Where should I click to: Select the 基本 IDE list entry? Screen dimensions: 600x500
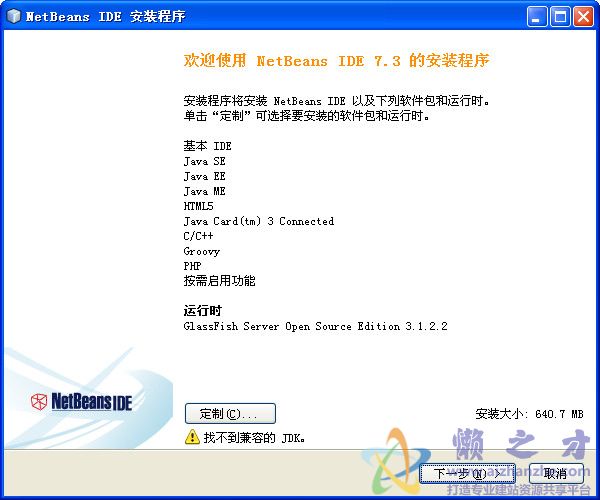coord(207,146)
